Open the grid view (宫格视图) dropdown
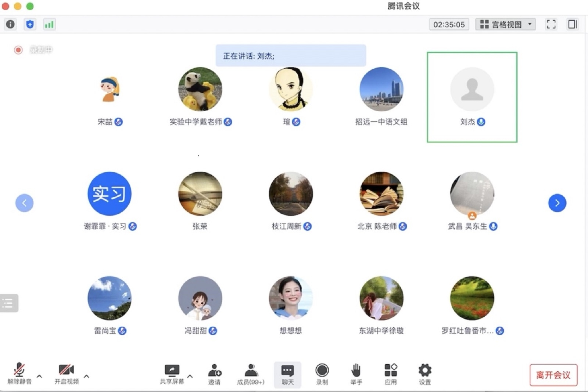This screenshot has height=392, width=588. (x=505, y=24)
